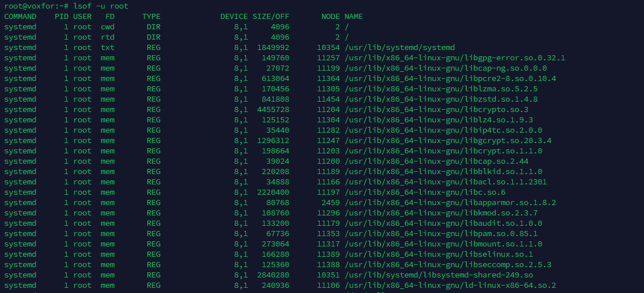Viewport: 644px width, 293px height.
Task: Click the COMMAND column header
Action: [20, 17]
